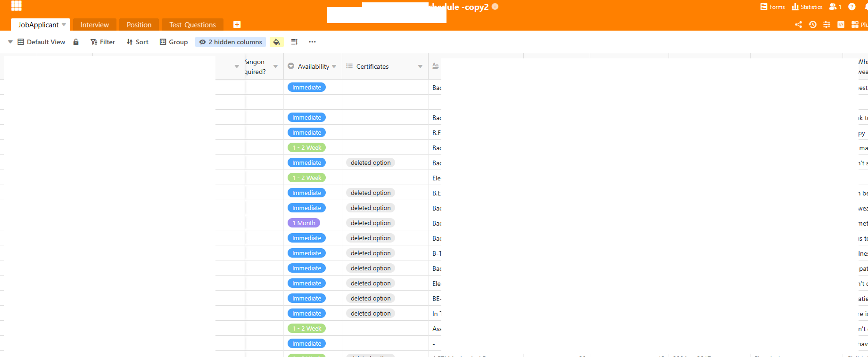Open the Certificates column dropdown arrow

click(420, 66)
